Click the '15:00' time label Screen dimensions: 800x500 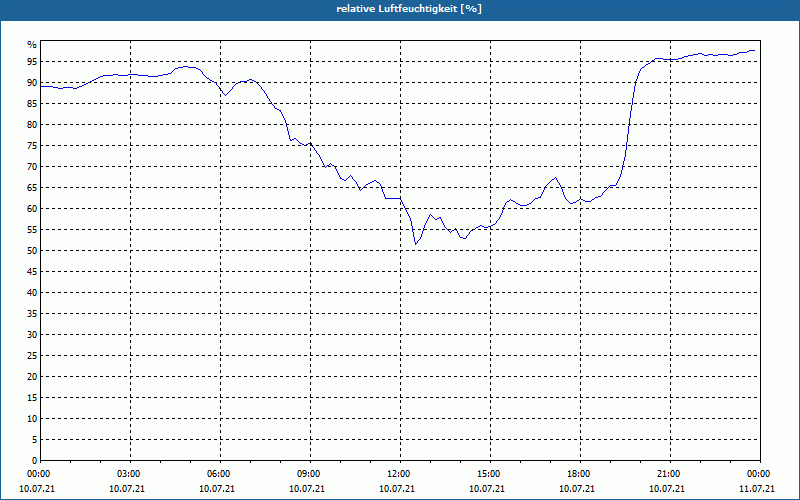[x=488, y=474]
